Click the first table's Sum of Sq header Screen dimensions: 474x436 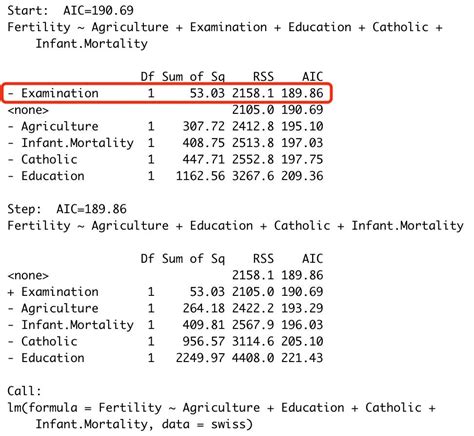pos(194,77)
